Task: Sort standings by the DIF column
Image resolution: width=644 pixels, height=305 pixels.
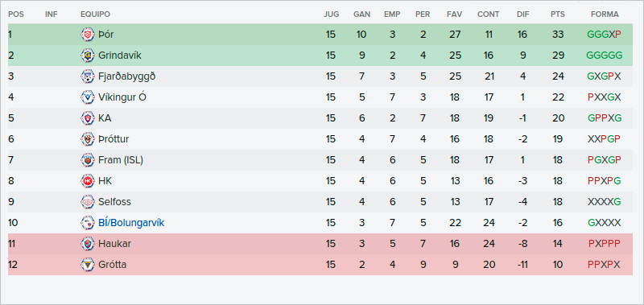Action: coord(522,14)
